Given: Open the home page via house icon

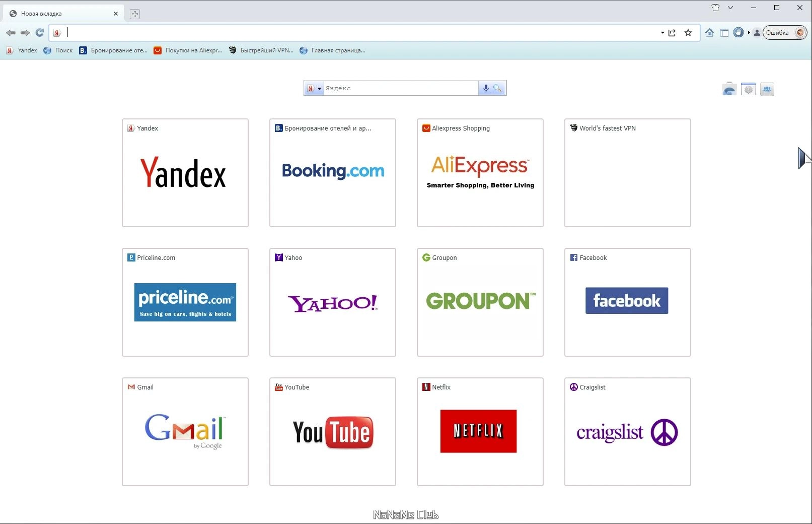Looking at the screenshot, I should pyautogui.click(x=709, y=33).
